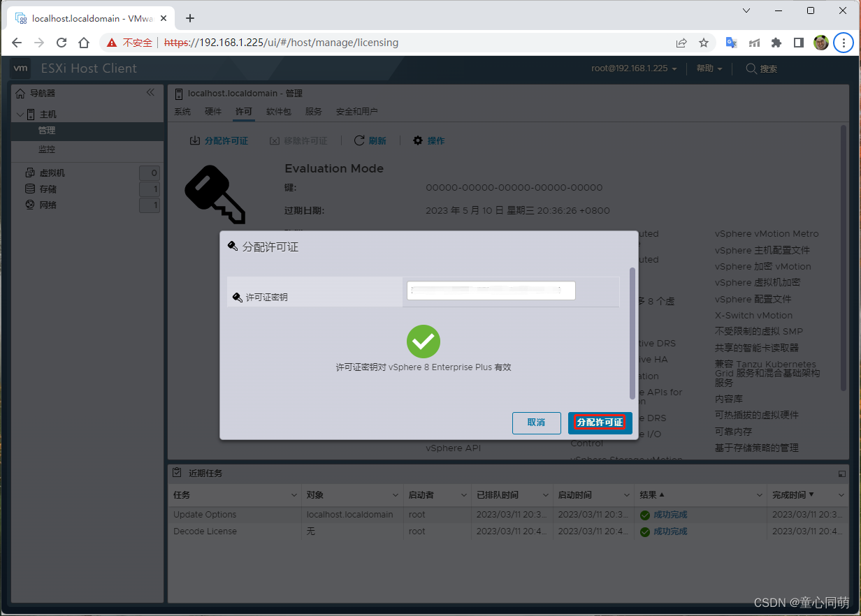Select 网络 in the navigator
Viewport: 861px width, 616px height.
point(48,205)
